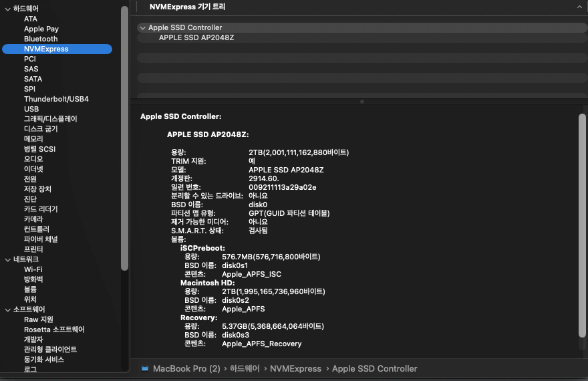Image resolution: width=588 pixels, height=381 pixels.
Task: Collapse the Apple SSD Controller tree node
Action: pyautogui.click(x=142, y=28)
